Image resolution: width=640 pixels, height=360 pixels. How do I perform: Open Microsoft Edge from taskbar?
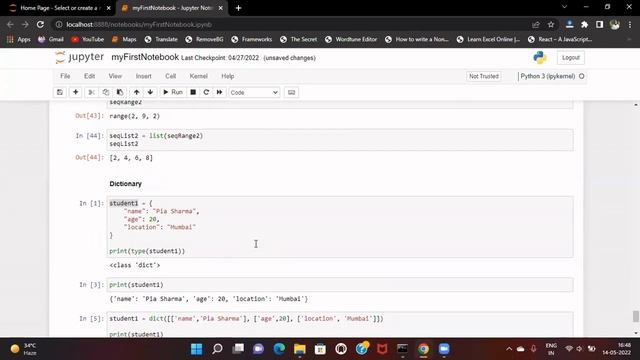tap(279, 349)
